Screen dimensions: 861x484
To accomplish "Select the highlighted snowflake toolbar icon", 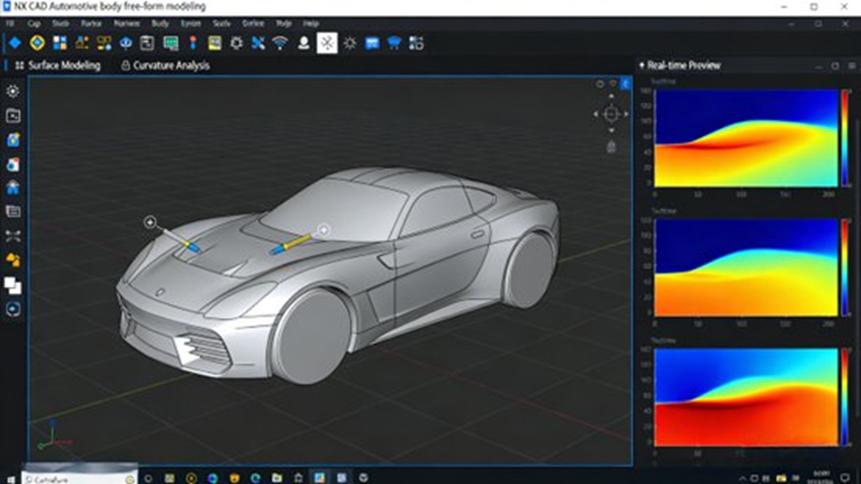I will (327, 43).
